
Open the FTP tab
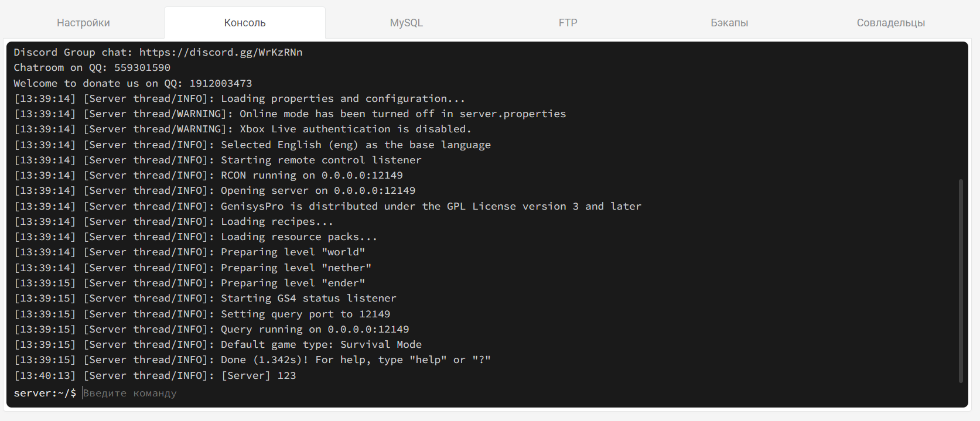pyautogui.click(x=568, y=23)
